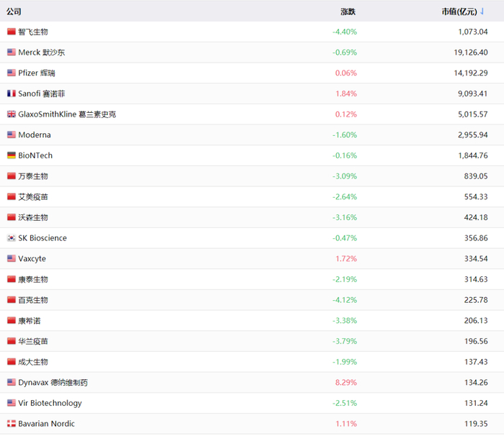
Task: Select the 万泰生物 company name
Action: coord(33,176)
